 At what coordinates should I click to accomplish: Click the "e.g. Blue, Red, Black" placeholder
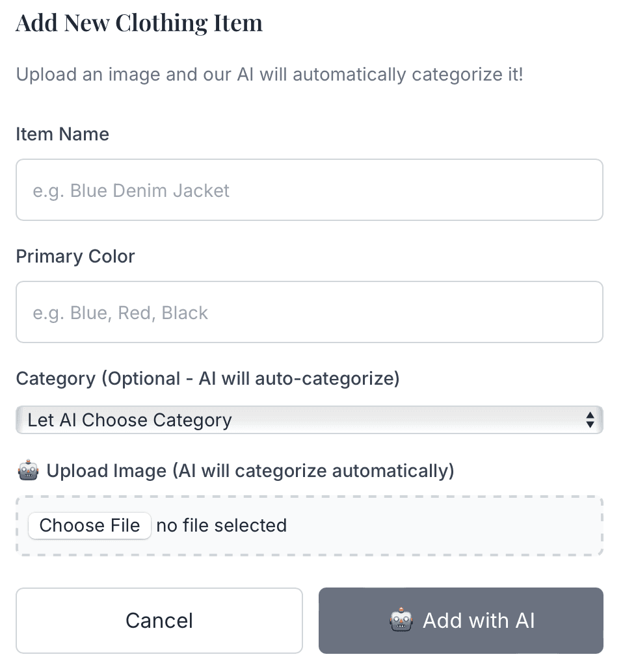(x=121, y=313)
